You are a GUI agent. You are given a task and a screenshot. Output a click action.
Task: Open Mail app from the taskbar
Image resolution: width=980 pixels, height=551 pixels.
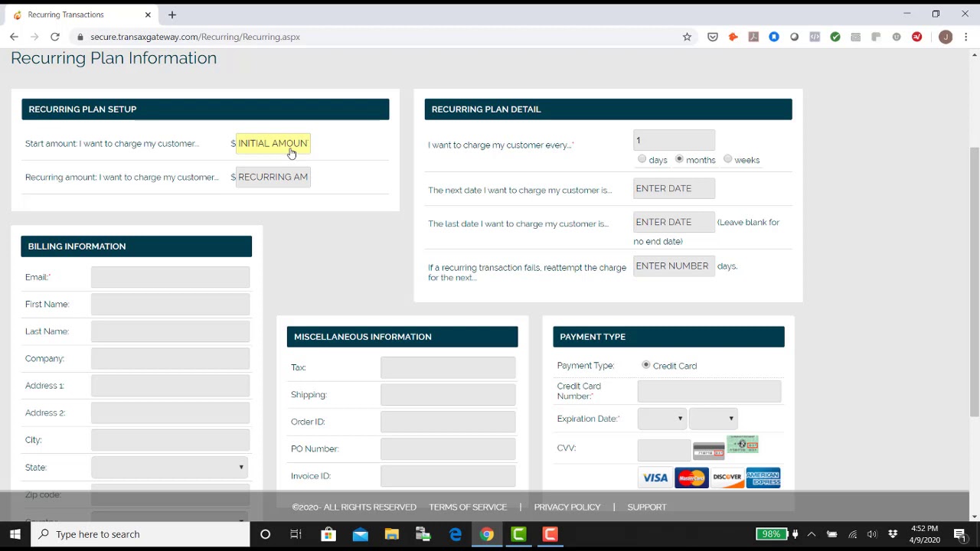point(360,534)
